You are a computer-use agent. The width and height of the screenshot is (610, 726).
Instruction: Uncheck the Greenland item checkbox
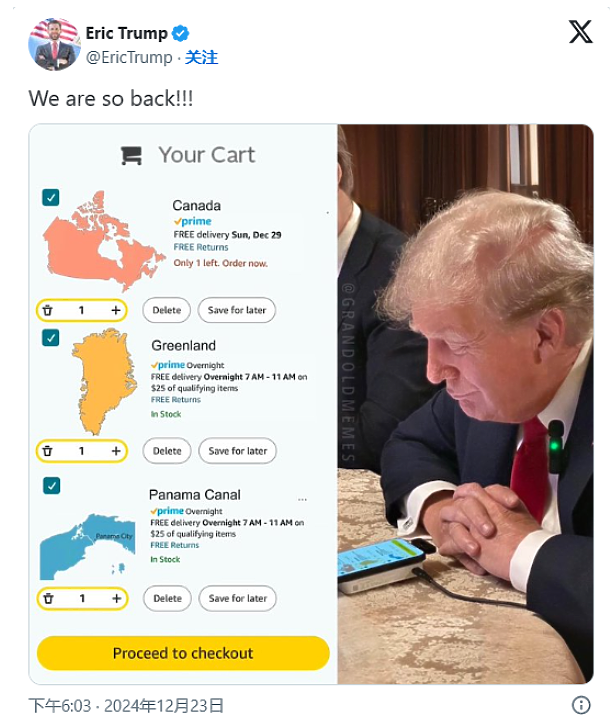[x=50, y=338]
